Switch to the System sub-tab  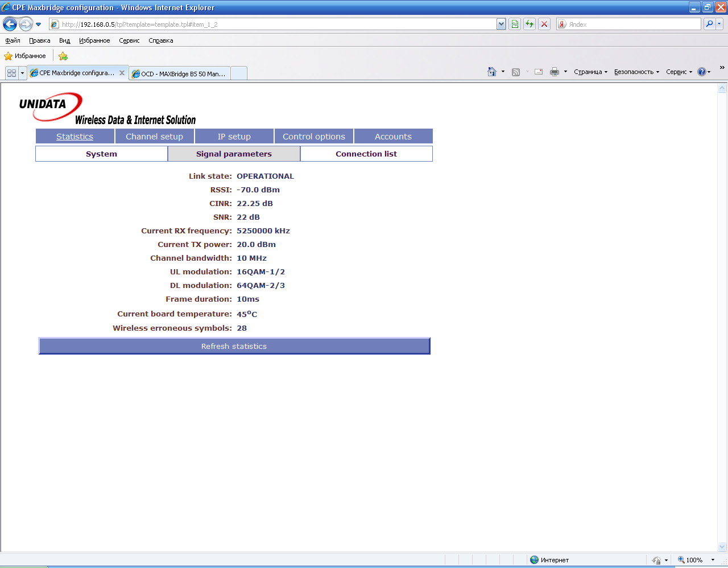click(101, 154)
